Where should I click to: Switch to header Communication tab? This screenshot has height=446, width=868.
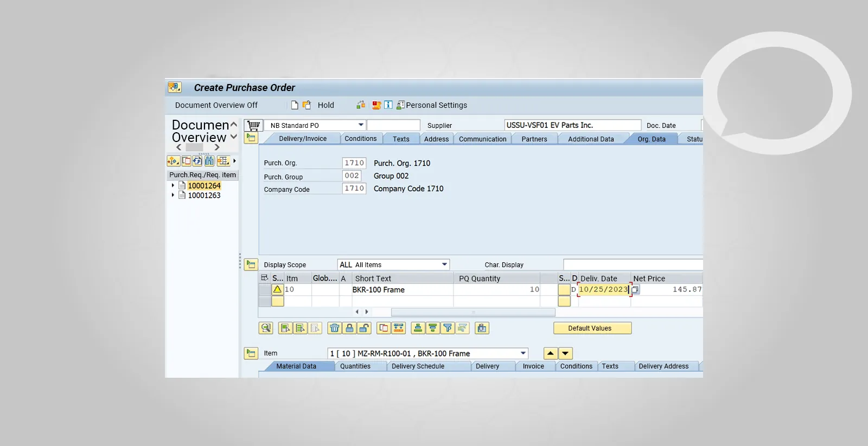482,139
